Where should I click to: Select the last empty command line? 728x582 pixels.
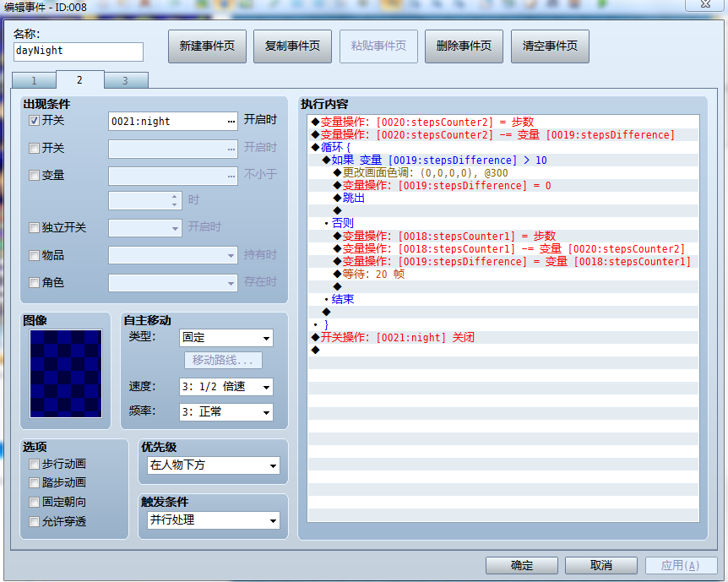503,350
